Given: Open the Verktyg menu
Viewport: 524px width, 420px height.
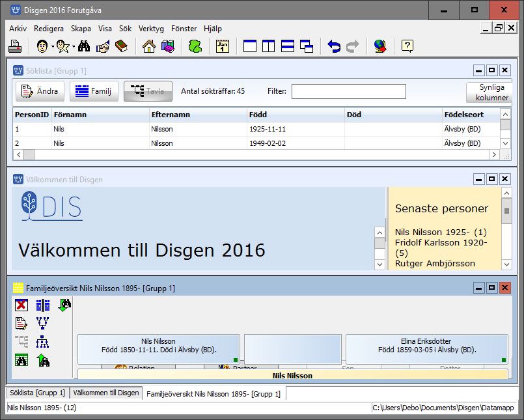Looking at the screenshot, I should (x=152, y=29).
